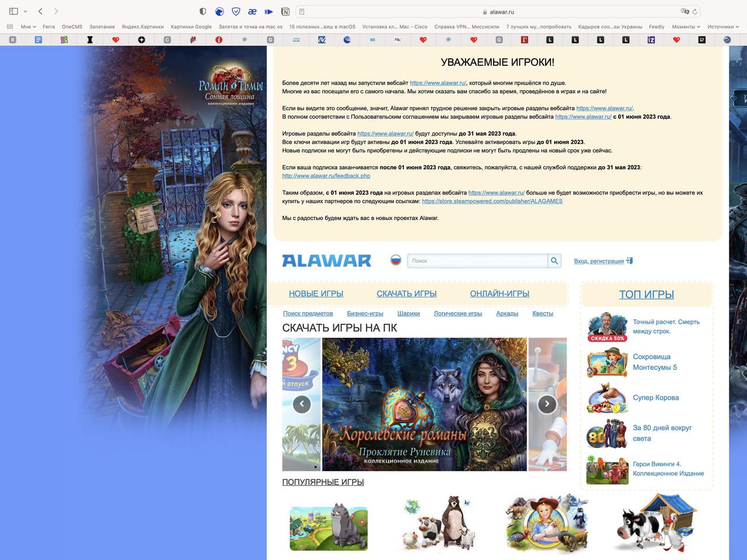Open the gray 'C' pinned tab
This screenshot has height=560, width=747.
tap(167, 40)
